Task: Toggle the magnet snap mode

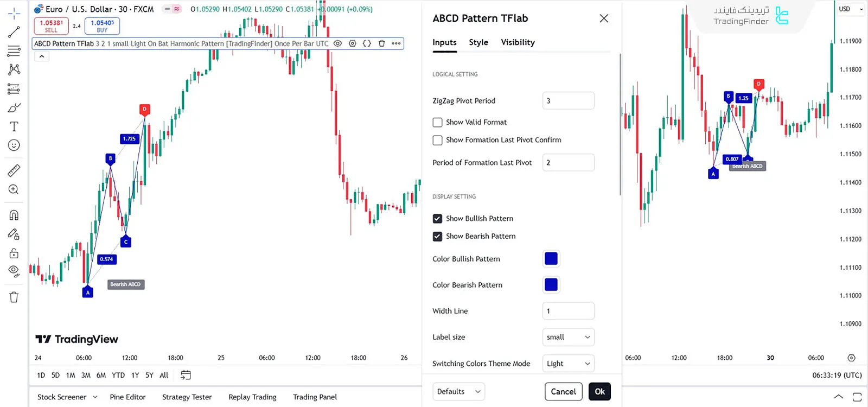Action: [14, 215]
